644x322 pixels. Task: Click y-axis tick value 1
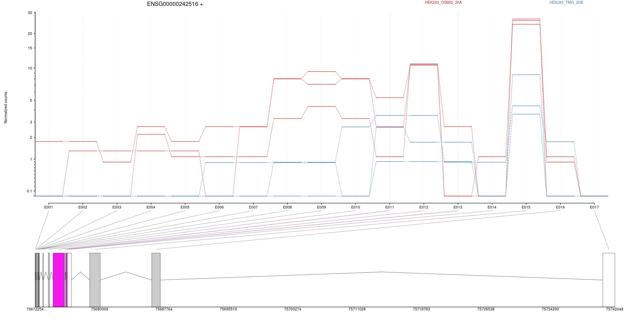(31, 159)
